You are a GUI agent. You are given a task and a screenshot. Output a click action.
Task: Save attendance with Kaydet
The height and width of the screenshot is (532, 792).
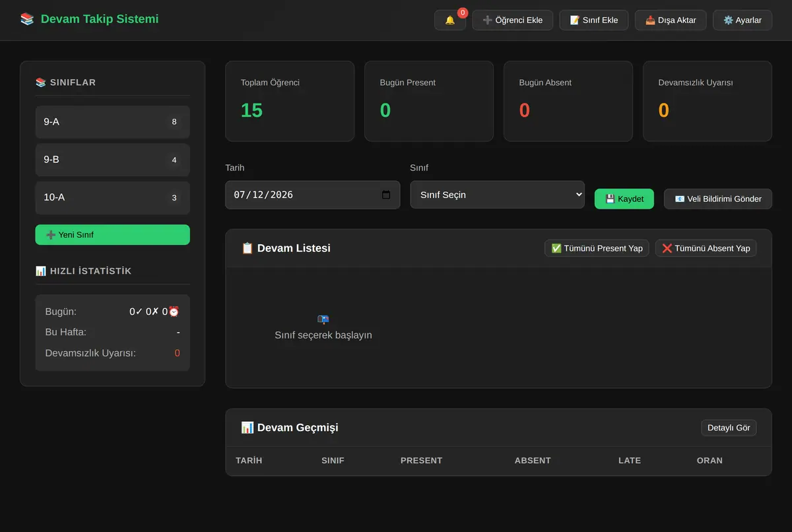(x=624, y=199)
